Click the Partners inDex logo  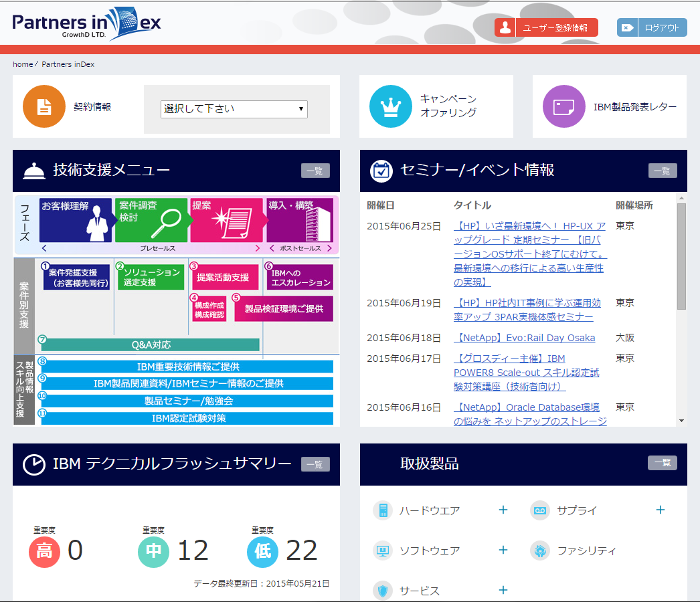pyautogui.click(x=86, y=23)
